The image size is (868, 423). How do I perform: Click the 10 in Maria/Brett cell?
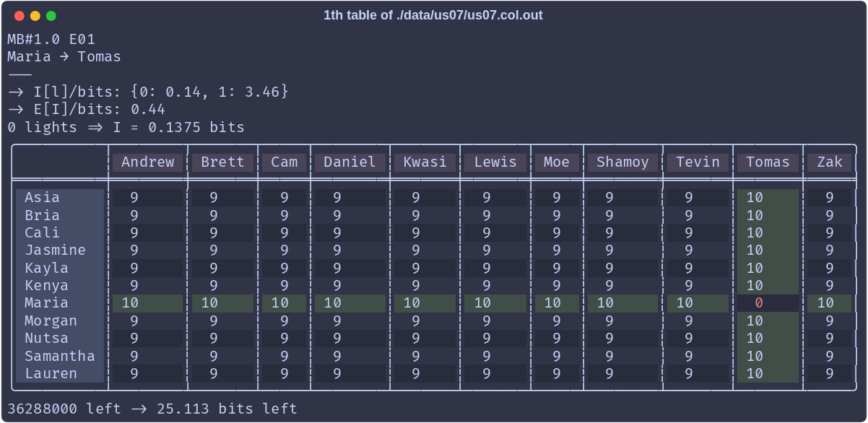[209, 303]
